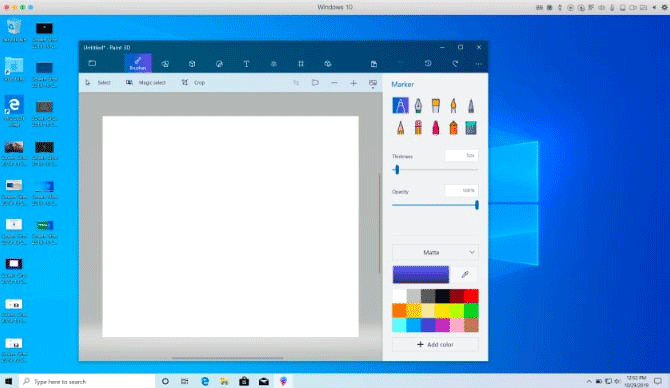
Task: Open the See more ellipsis menu
Action: click(479, 64)
